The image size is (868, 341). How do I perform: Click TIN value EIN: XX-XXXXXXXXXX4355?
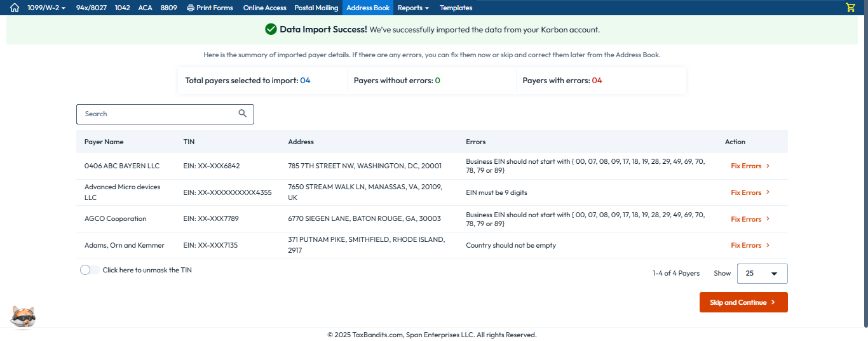227,192
